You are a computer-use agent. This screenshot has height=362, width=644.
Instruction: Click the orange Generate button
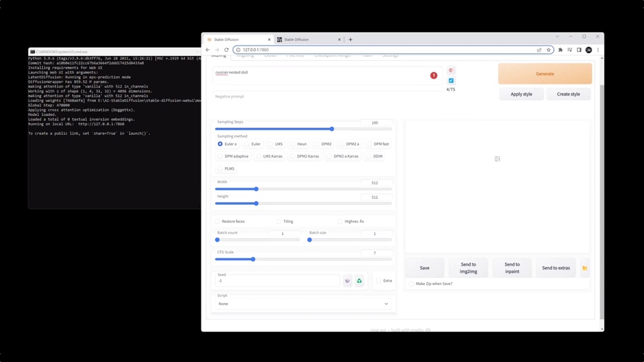545,74
